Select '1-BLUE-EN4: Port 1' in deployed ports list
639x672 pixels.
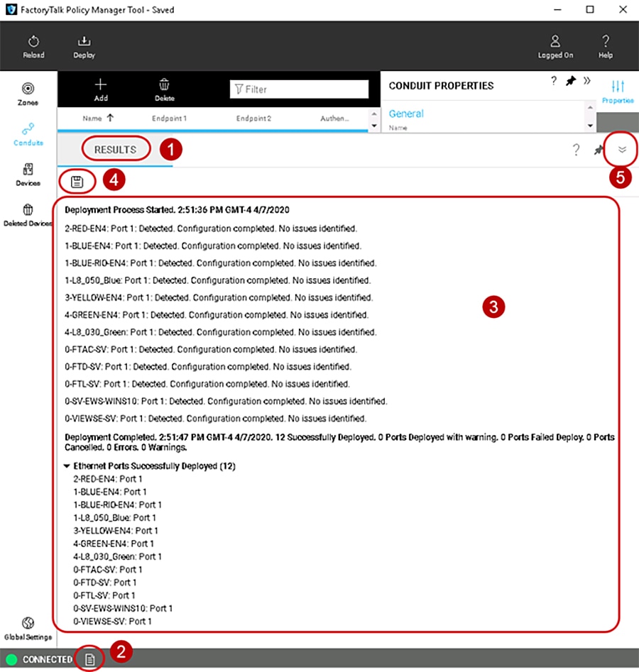click(110, 492)
